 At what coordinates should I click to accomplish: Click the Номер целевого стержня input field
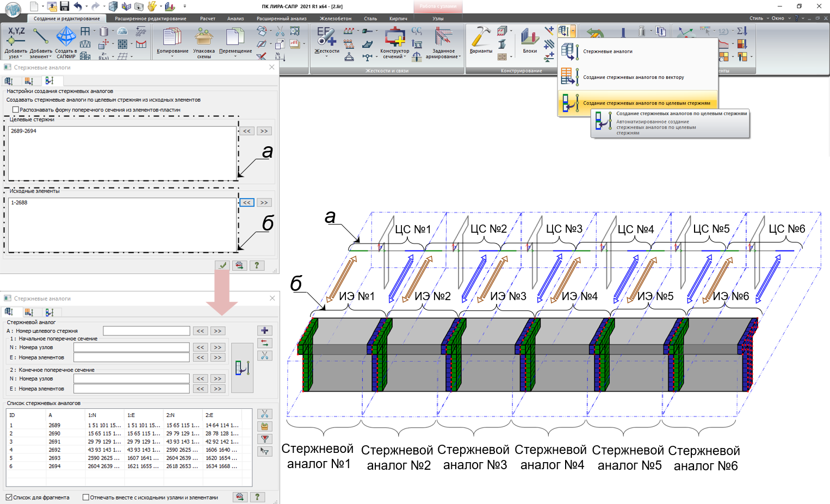pos(146,331)
